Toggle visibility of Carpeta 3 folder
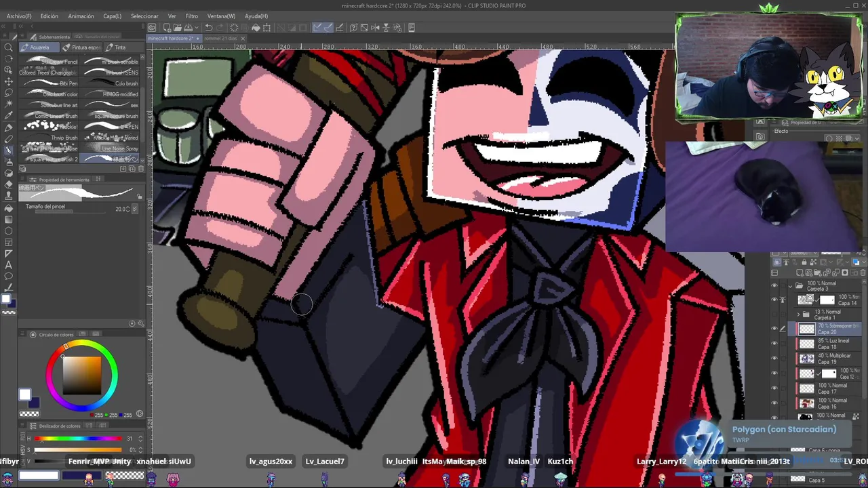Viewport: 868px width, 488px height. click(774, 285)
